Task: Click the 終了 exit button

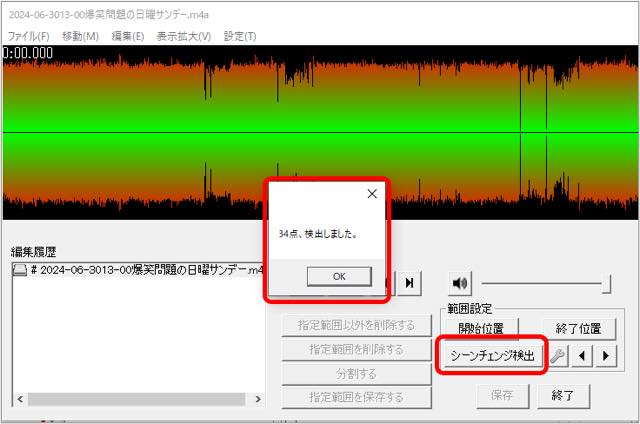Action: click(563, 395)
